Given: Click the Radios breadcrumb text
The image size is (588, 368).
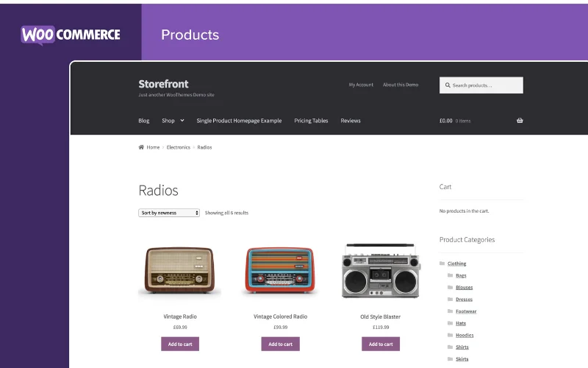Looking at the screenshot, I should pos(205,148).
